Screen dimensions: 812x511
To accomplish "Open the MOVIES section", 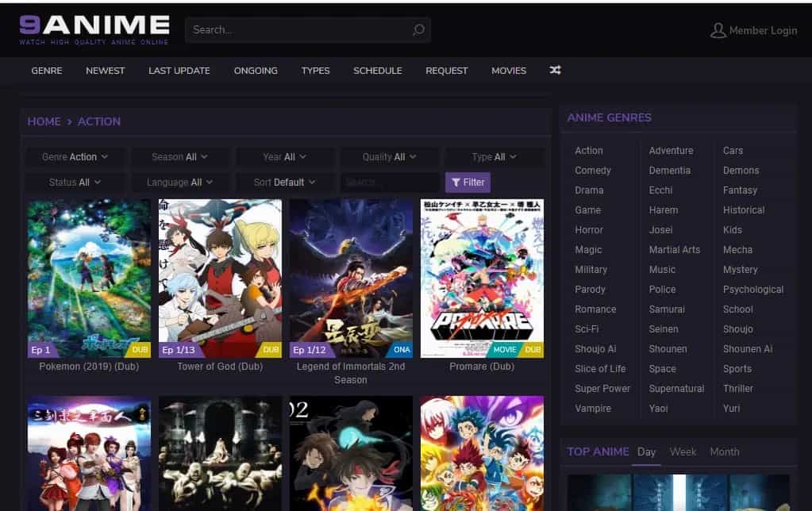I will 509,71.
